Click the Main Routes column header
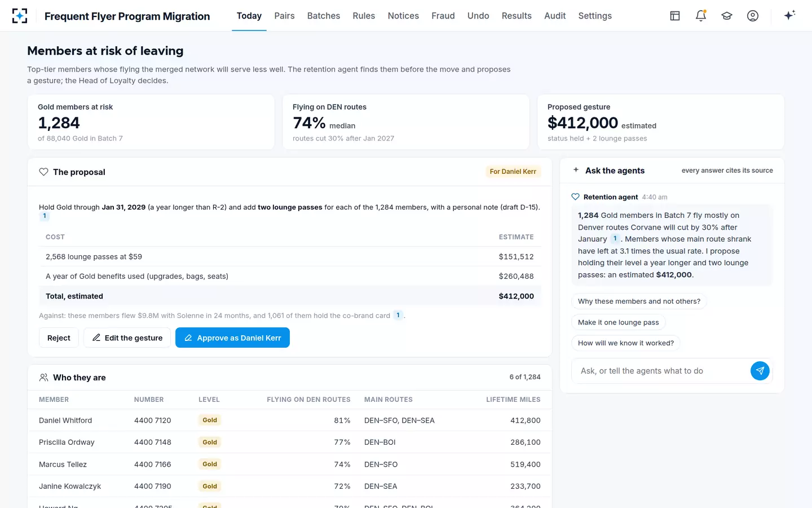The image size is (812, 508). (389, 400)
